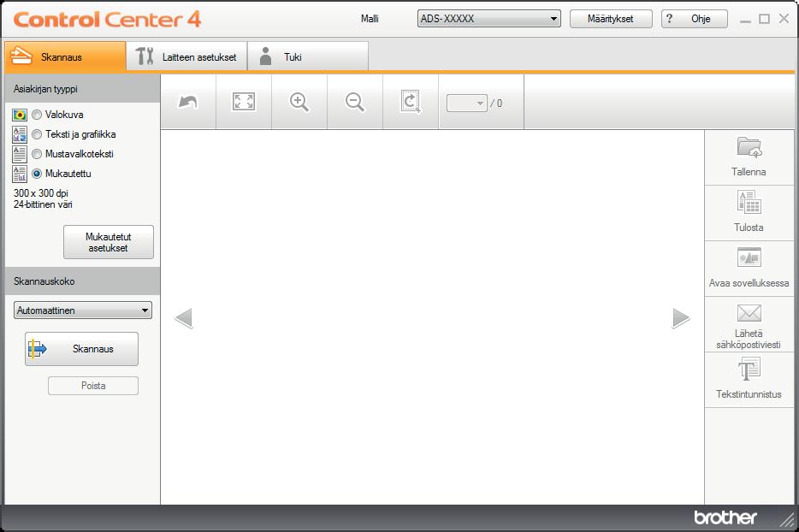799x532 pixels.
Task: Click the Tekstintunnistus OCR icon
Action: pyautogui.click(x=749, y=369)
